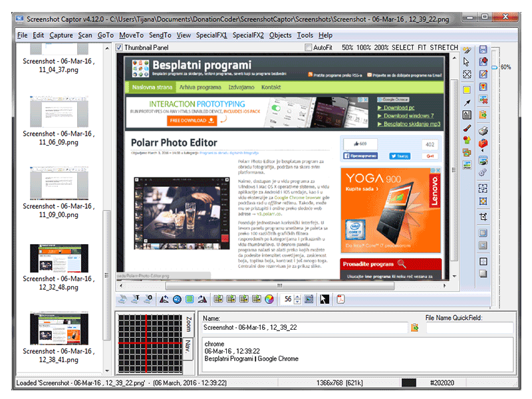The height and width of the screenshot is (399, 532).
Task: Select the arrow pointer selection tool
Action: pos(467,62)
